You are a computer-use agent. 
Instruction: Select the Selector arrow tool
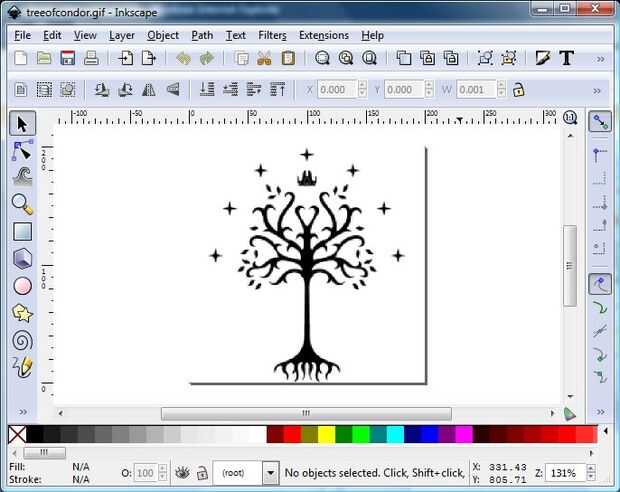(x=22, y=123)
